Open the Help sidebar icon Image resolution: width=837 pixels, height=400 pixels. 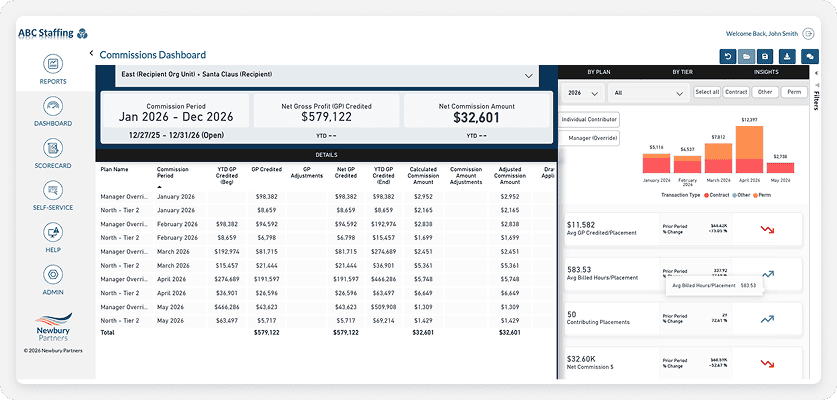click(53, 232)
